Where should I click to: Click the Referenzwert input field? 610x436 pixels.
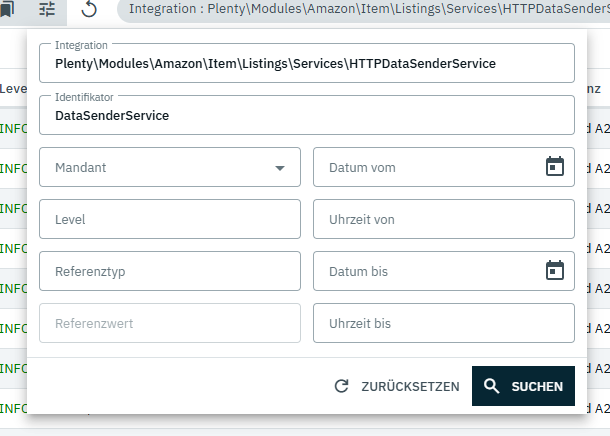click(169, 323)
